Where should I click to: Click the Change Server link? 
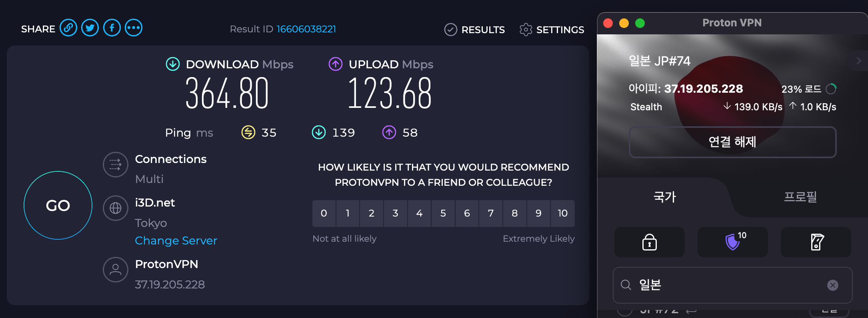176,240
